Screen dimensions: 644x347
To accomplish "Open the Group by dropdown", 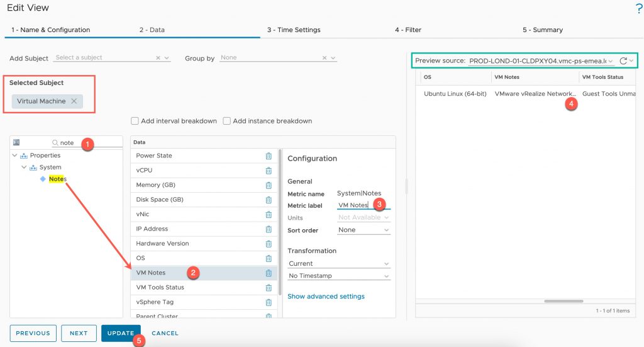I will click(333, 58).
